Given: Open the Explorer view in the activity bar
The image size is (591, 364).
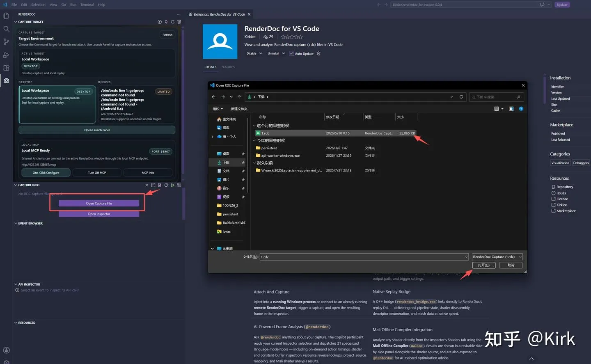Looking at the screenshot, I should click(x=6, y=16).
